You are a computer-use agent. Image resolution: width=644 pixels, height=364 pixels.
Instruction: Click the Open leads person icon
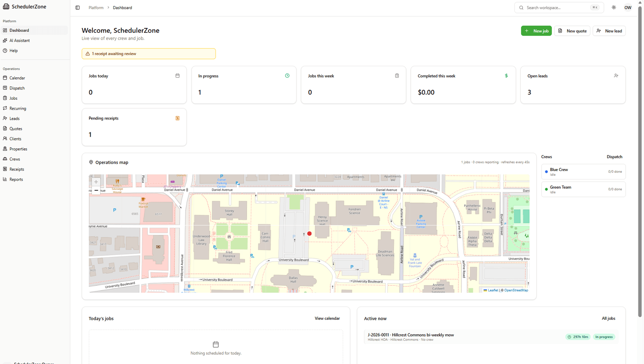click(616, 76)
